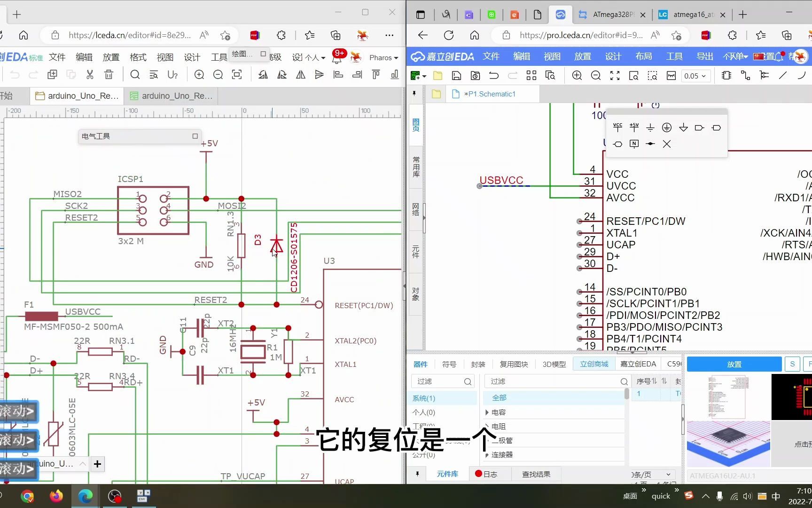The width and height of the screenshot is (812, 508).
Task: Open grid size 0.05 dropdown
Action: pyautogui.click(x=695, y=76)
